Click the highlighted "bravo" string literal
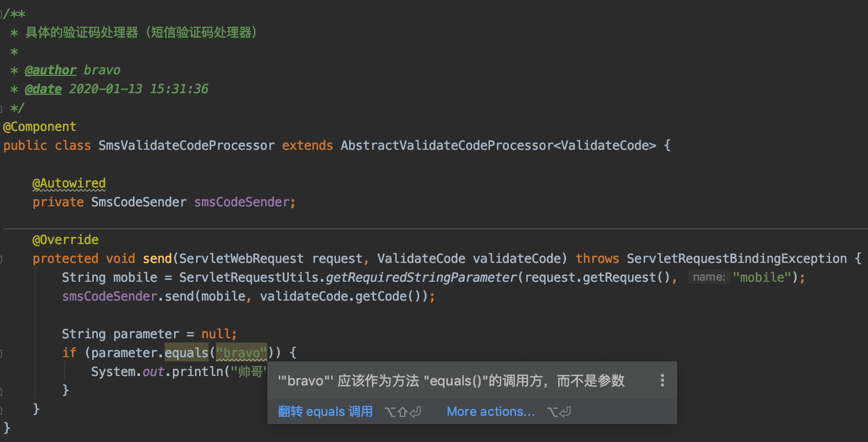The width and height of the screenshot is (868, 442). coord(242,353)
